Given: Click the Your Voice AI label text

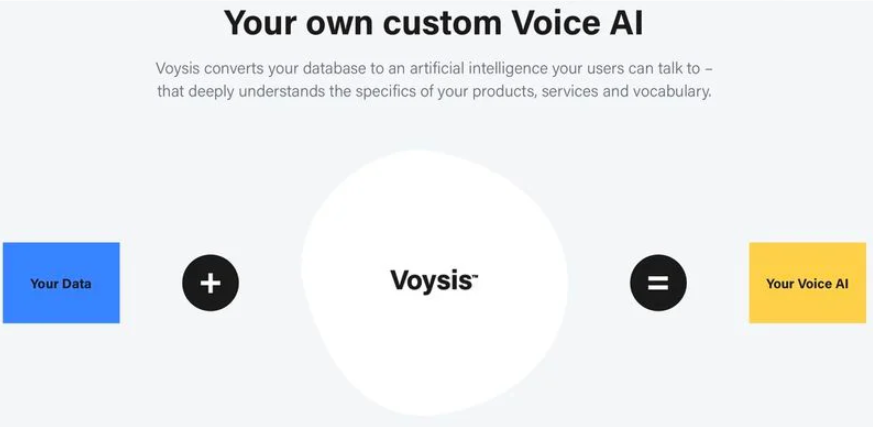Looking at the screenshot, I should [x=807, y=283].
